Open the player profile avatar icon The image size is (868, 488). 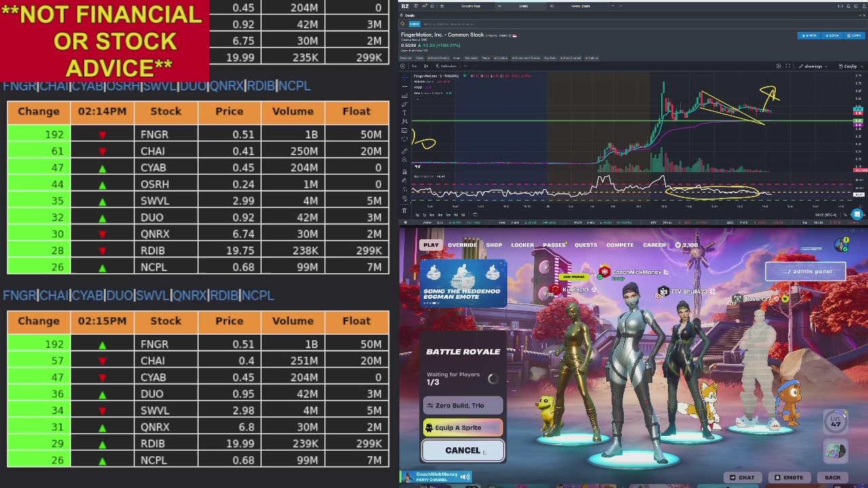[x=842, y=244]
